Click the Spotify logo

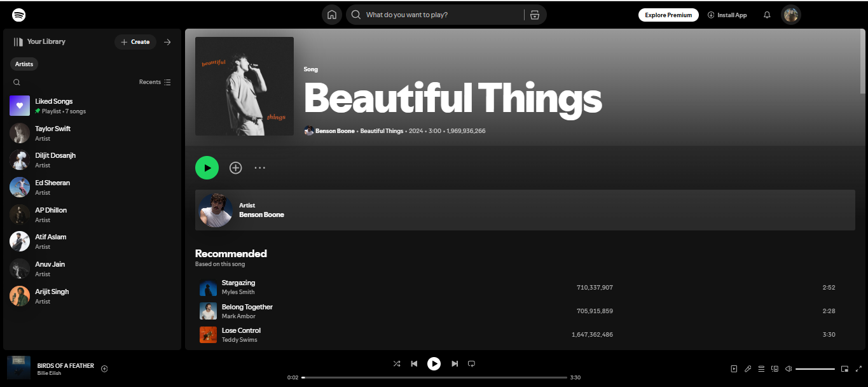pos(19,15)
